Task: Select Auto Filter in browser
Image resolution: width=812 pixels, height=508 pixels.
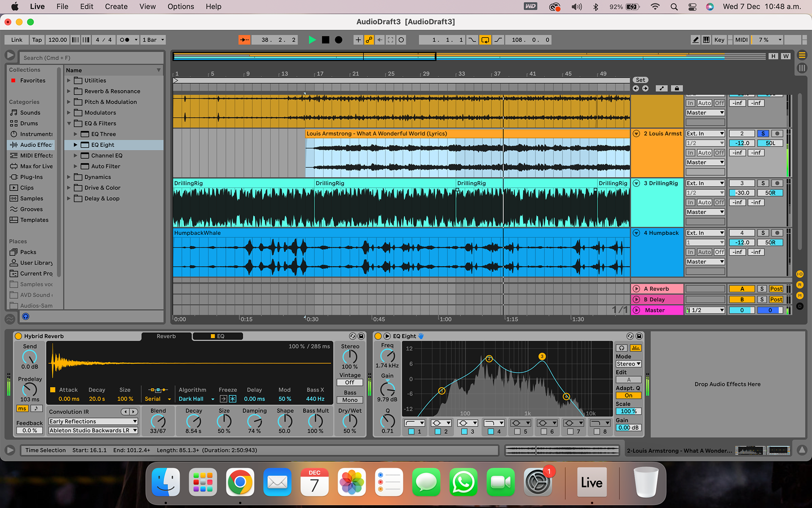Action: (x=106, y=166)
